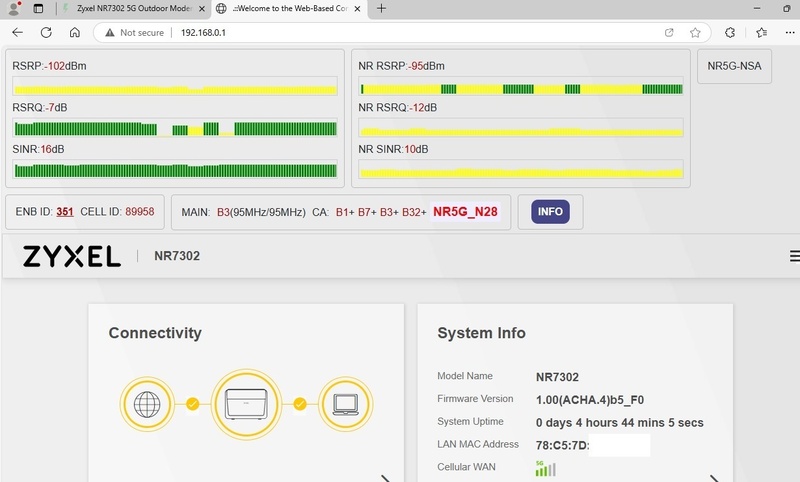Image resolution: width=800 pixels, height=482 pixels.
Task: Click the NR SINR signal graph
Action: 520,169
